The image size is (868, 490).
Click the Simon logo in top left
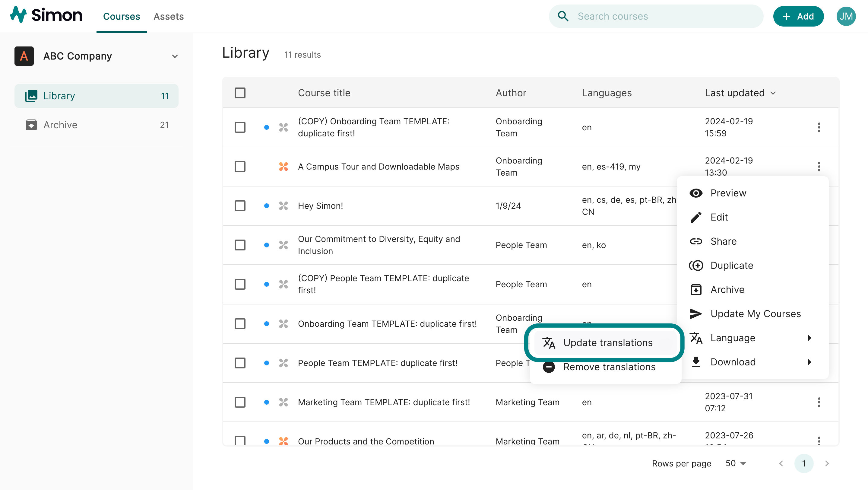(x=46, y=15)
